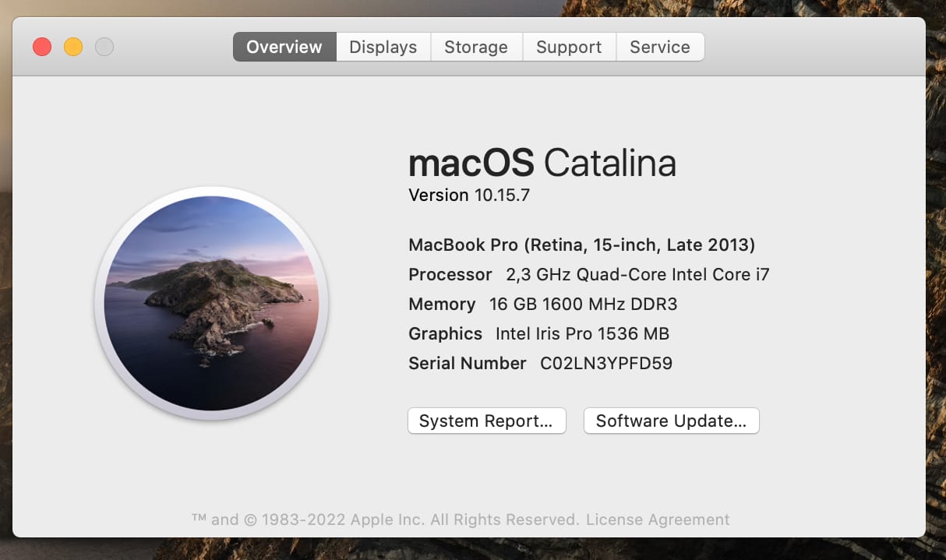Click the MacBook Pro model name line
This screenshot has height=560, width=946.
[x=581, y=245]
